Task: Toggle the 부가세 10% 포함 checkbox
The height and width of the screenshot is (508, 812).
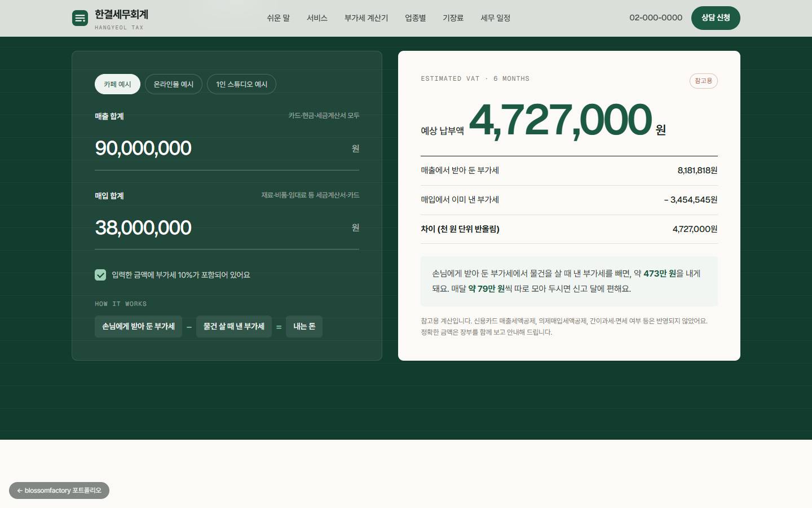Action: click(x=100, y=275)
